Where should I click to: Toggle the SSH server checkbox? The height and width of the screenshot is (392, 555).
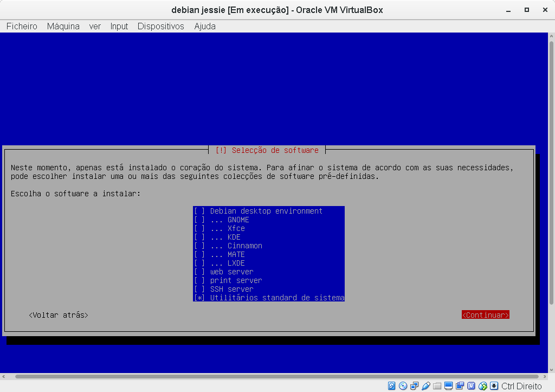[199, 289]
